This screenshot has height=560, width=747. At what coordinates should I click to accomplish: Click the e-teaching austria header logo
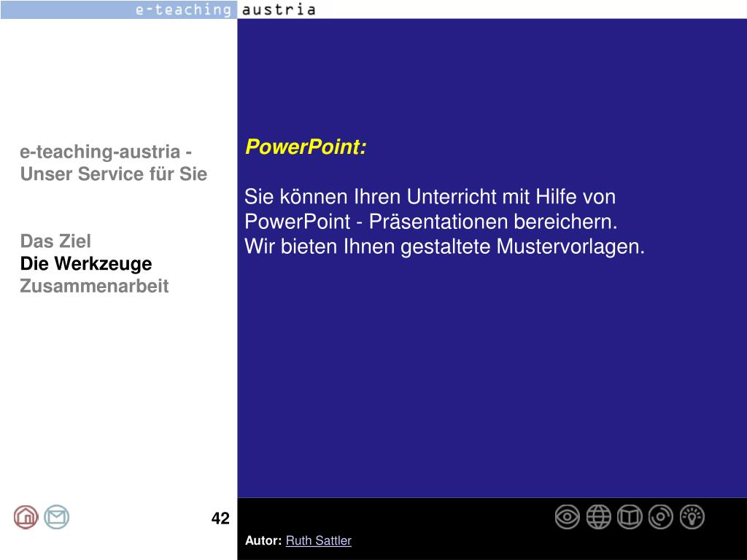[x=225, y=9]
